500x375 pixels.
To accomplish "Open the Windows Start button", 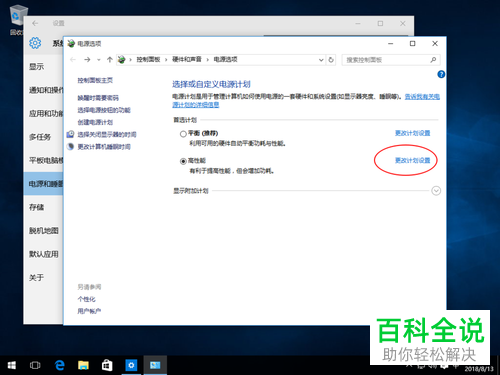I will pyautogui.click(x=12, y=365).
